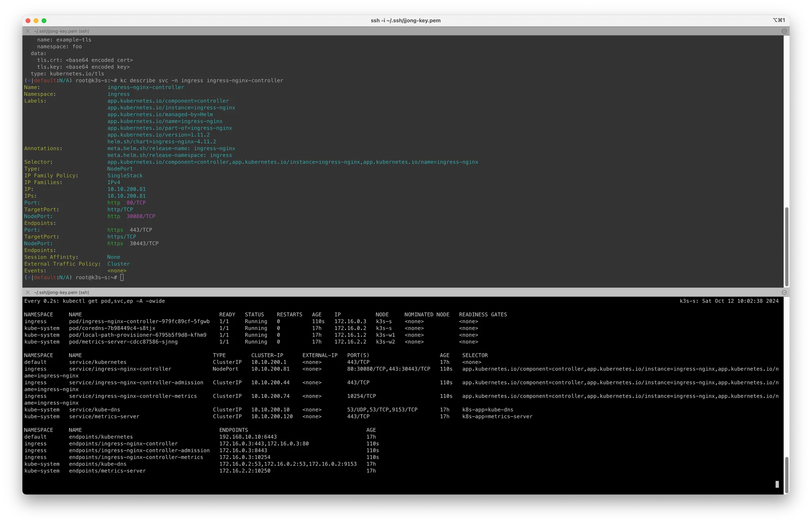Click pod IP '172.16.1.2'

(x=350, y=335)
